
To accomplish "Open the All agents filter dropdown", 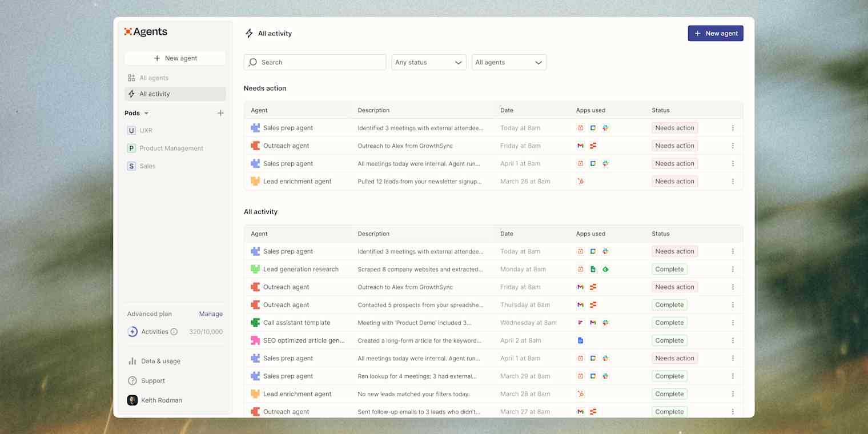I will [508, 62].
